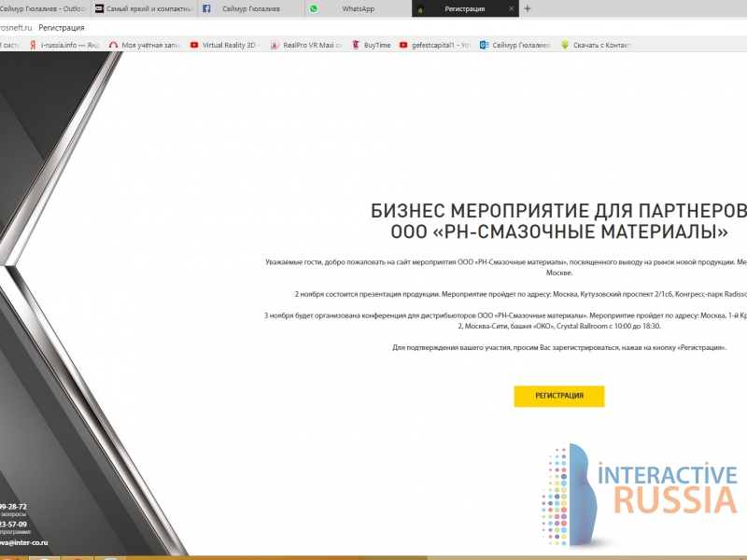Open the BuyTime bookmark
Viewport: 747px width, 560px height.
[372, 45]
